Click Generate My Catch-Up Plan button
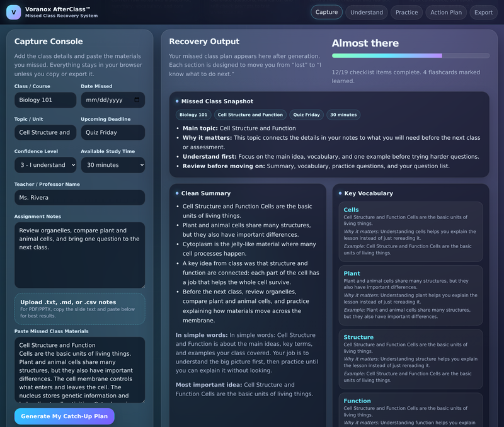The image size is (504, 427). pyautogui.click(x=64, y=416)
